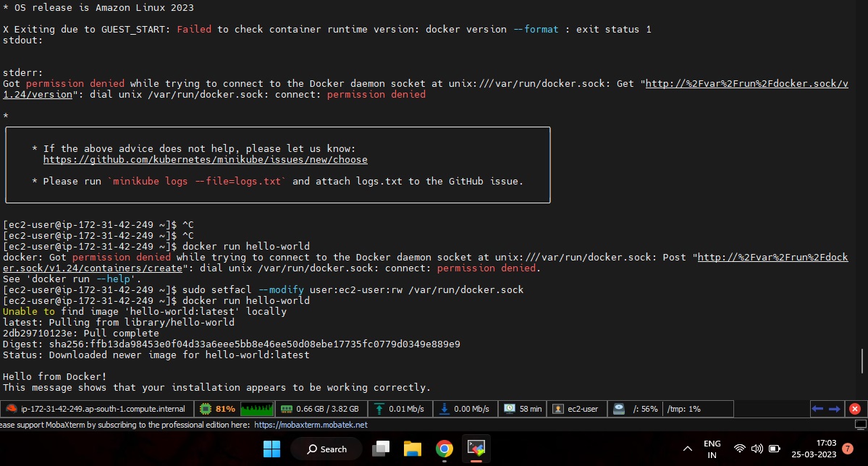The height and width of the screenshot is (466, 868).
Task: Click the RAM icon showing 0.66 GB / 3.82 GB
Action: (289, 409)
